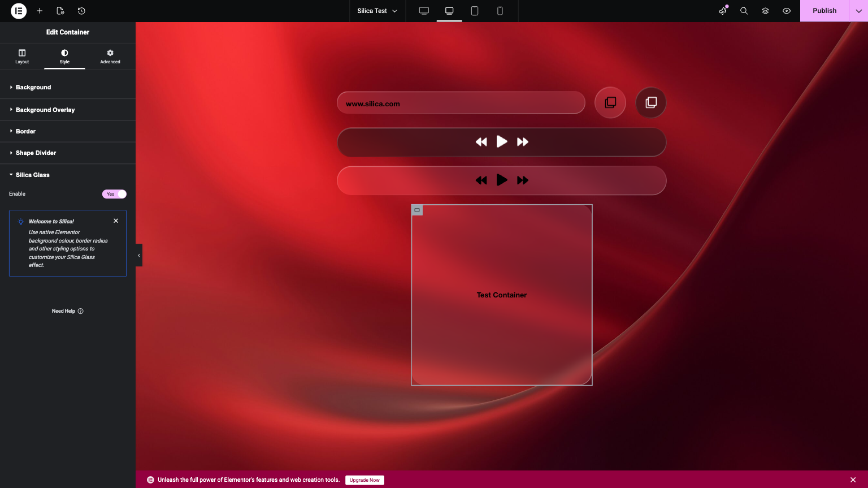Preview changes with the eye icon
868x488 pixels.
tap(786, 11)
